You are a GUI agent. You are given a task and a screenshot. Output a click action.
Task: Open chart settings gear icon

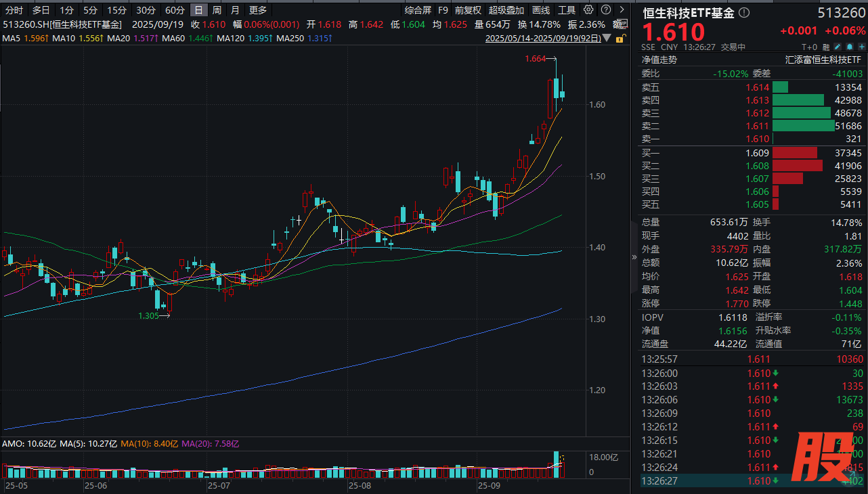[x=588, y=9]
